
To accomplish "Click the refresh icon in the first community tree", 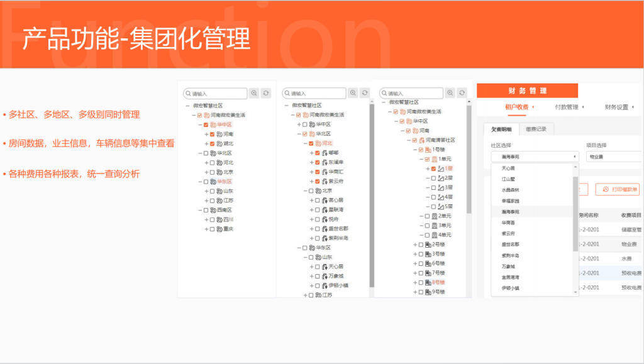I will 265,93.
